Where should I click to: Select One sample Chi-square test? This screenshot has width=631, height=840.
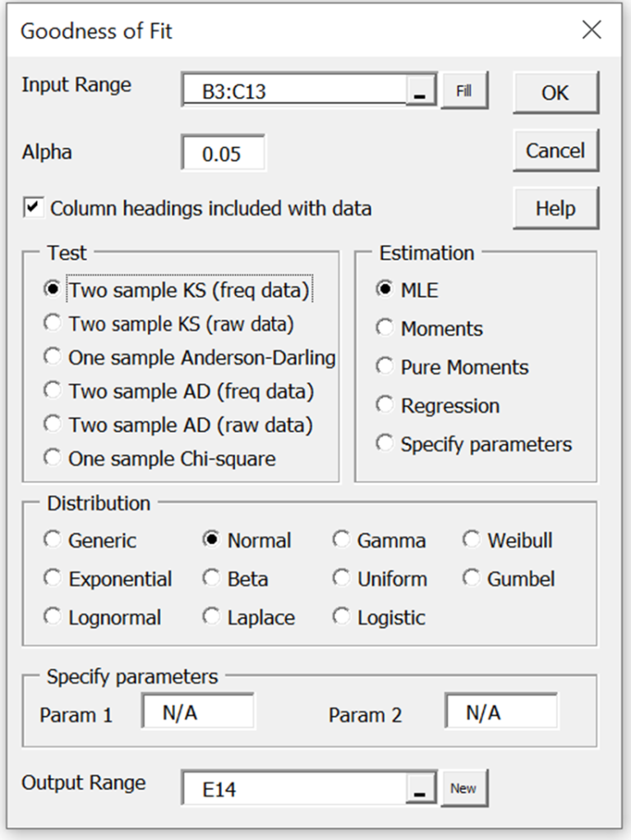(53, 457)
